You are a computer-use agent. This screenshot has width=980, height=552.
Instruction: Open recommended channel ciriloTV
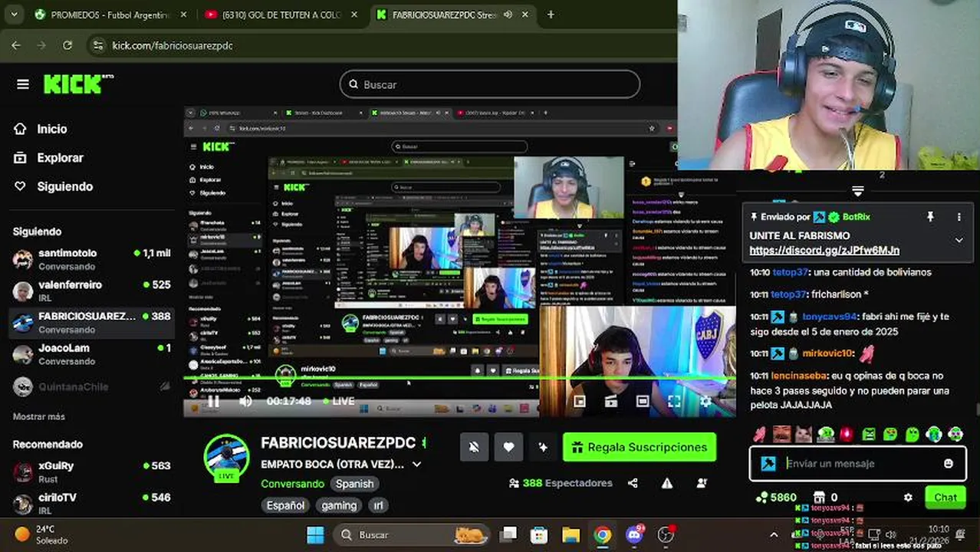point(91,503)
